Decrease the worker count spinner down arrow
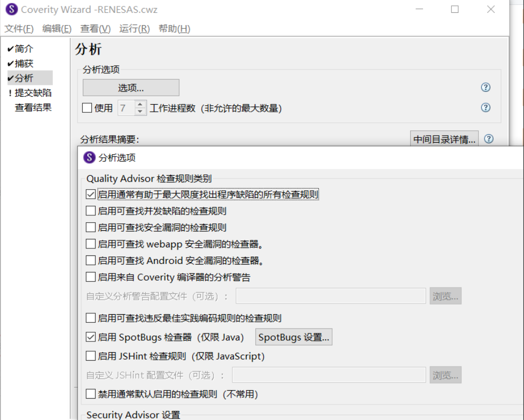Image resolution: width=524 pixels, height=420 pixels. pyautogui.click(x=140, y=111)
